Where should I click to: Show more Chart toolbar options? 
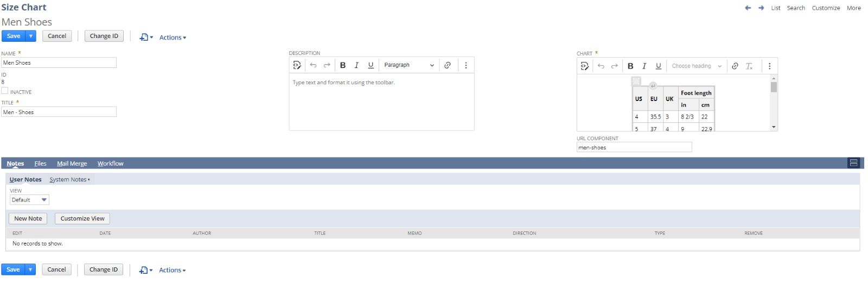point(769,66)
